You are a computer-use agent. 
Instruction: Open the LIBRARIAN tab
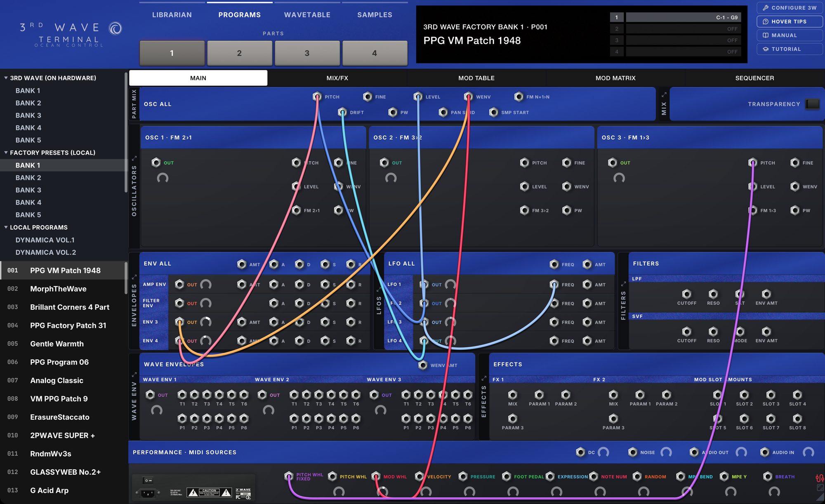coord(172,15)
